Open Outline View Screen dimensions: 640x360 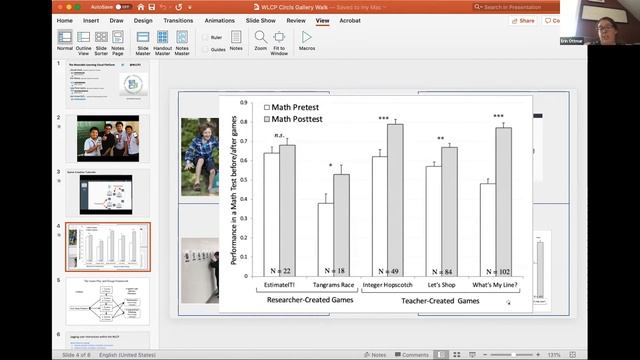83,42
